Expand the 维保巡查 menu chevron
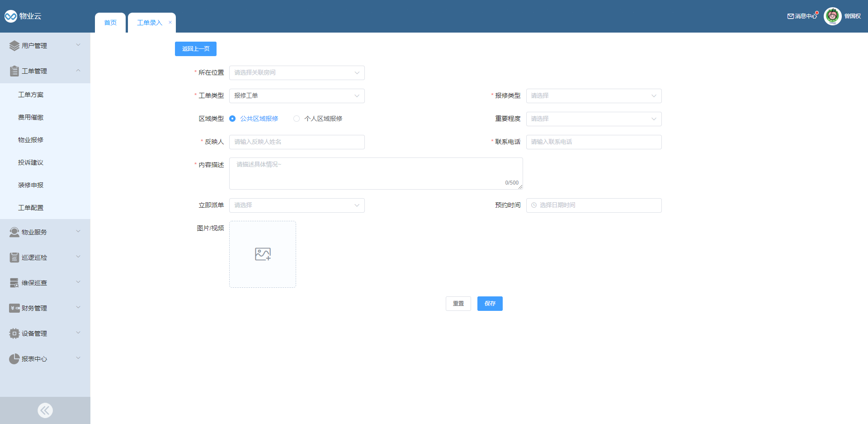This screenshot has width=868, height=424. point(78,282)
